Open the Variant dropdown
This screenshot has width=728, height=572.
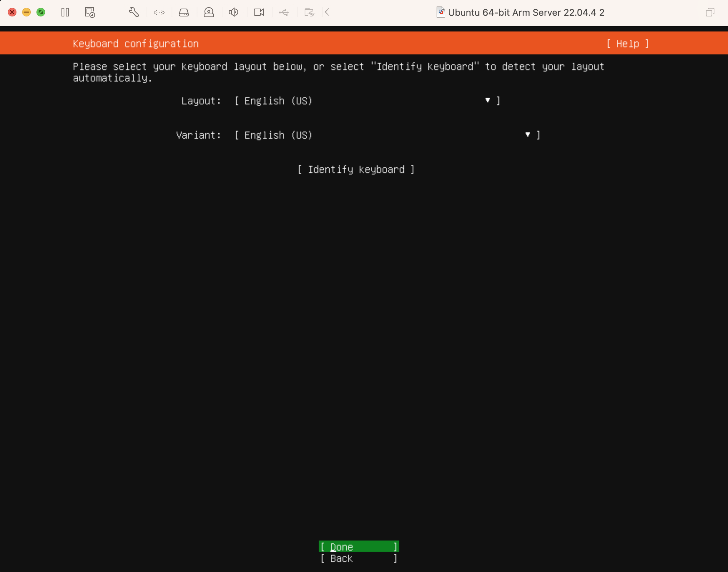click(x=387, y=135)
